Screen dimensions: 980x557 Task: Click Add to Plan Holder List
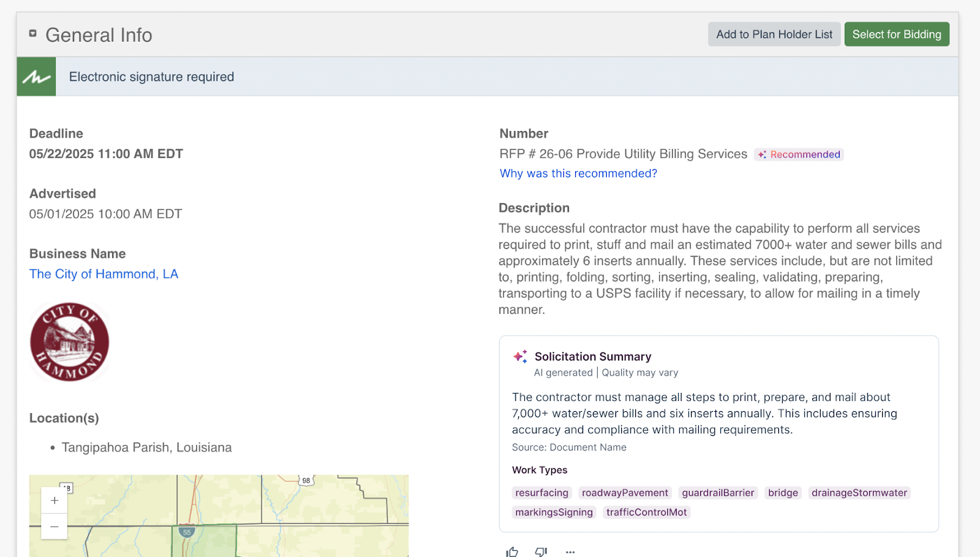tap(774, 34)
